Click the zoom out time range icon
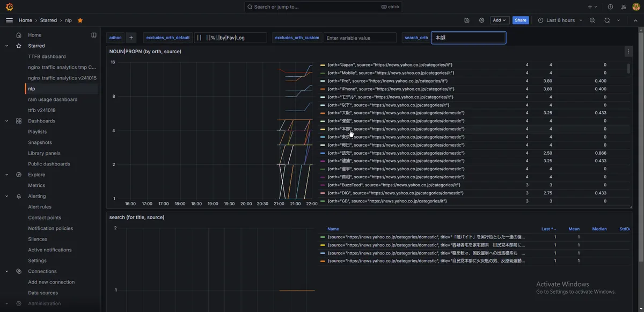This screenshot has height=312, width=644. tap(592, 20)
